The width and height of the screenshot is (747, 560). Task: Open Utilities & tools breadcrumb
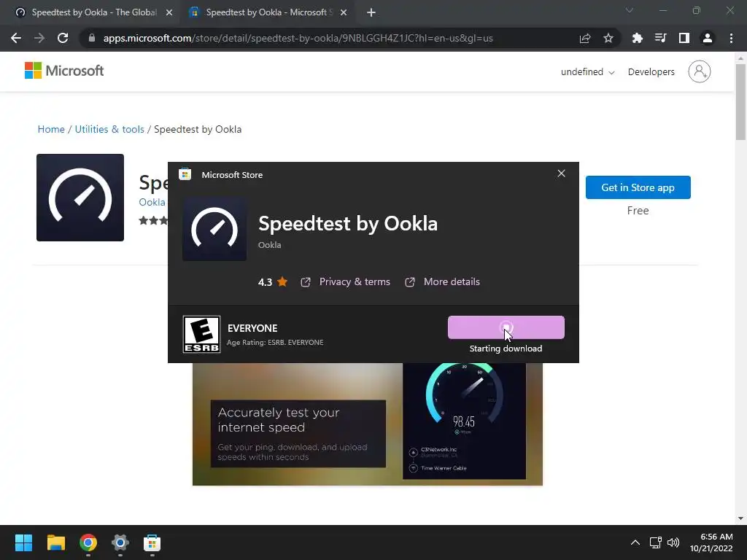(x=109, y=129)
